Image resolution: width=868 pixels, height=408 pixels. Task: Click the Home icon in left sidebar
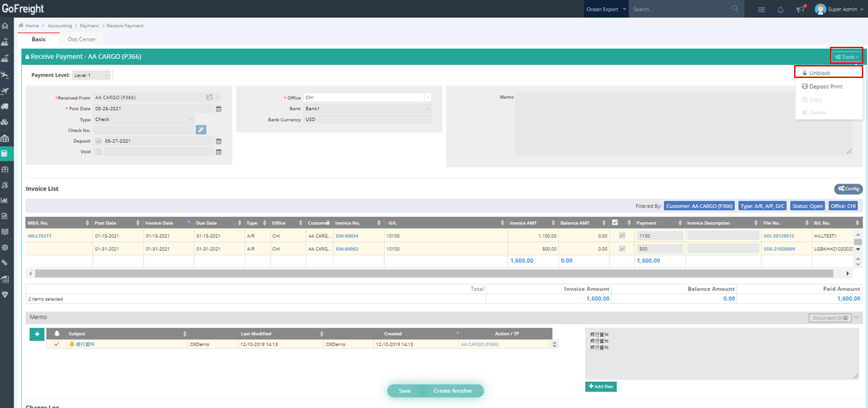click(5, 26)
